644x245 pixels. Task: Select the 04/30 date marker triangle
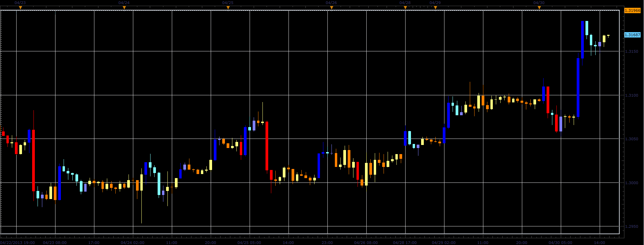(539, 8)
